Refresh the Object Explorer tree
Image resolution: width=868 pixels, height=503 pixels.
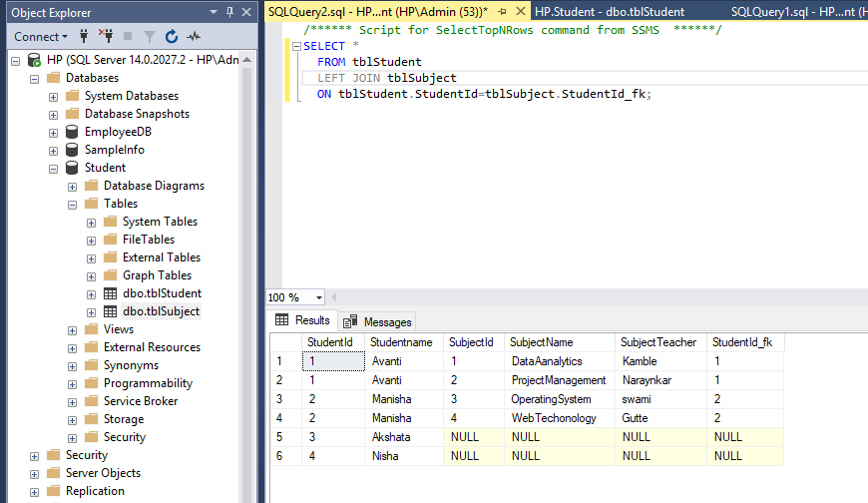pyautogui.click(x=172, y=37)
